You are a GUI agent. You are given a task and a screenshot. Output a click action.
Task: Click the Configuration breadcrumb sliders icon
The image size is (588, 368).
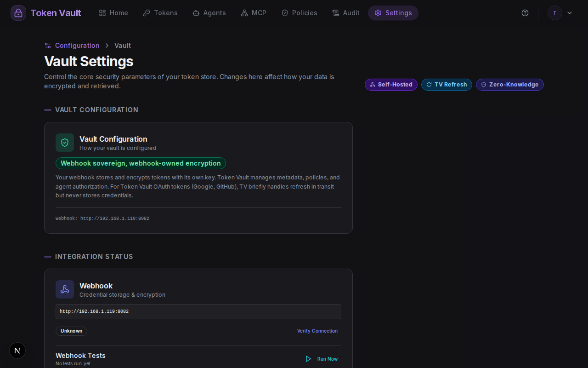coord(48,46)
